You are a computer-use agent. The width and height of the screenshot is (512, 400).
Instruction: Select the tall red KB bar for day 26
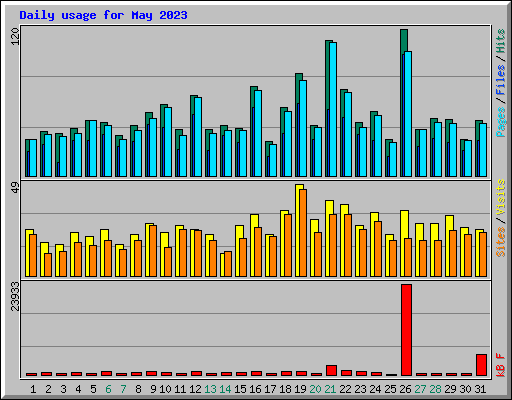click(407, 330)
